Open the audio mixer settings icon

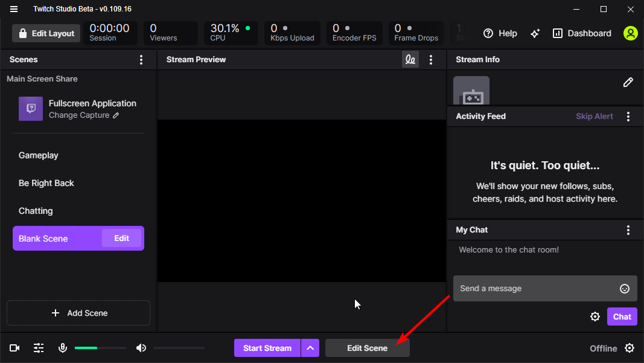(x=38, y=347)
